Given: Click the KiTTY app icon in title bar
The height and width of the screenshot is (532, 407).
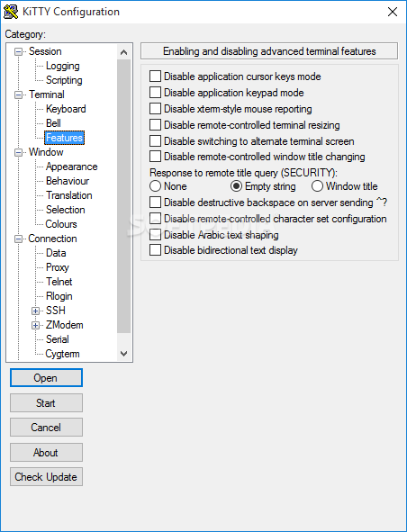Looking at the screenshot, I should pos(11,12).
